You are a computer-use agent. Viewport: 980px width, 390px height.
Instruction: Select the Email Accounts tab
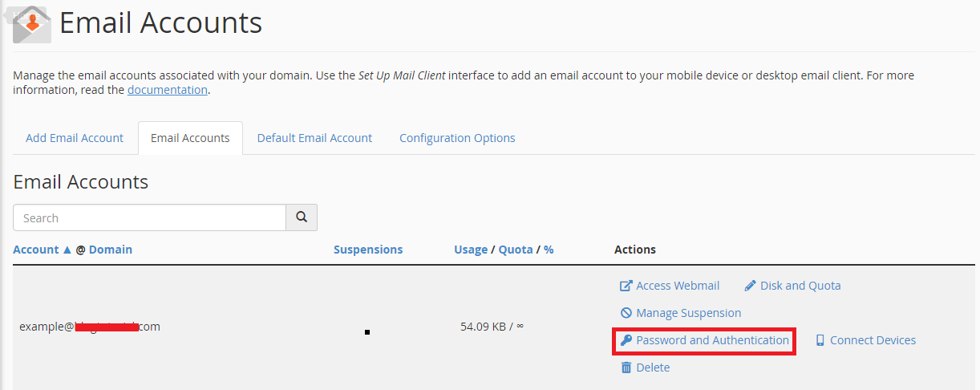190,138
